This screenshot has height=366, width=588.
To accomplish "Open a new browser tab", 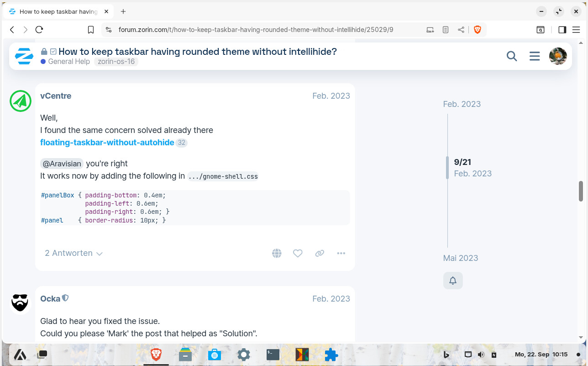I will 123,11.
